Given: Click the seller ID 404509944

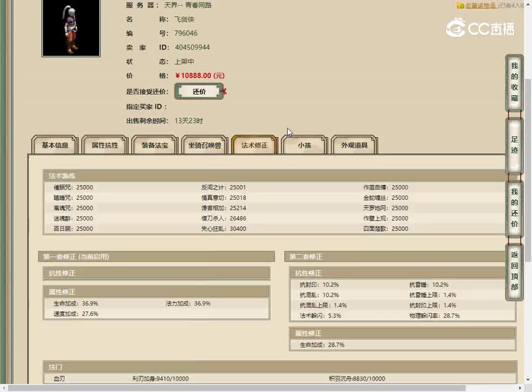Looking at the screenshot, I should [x=192, y=47].
